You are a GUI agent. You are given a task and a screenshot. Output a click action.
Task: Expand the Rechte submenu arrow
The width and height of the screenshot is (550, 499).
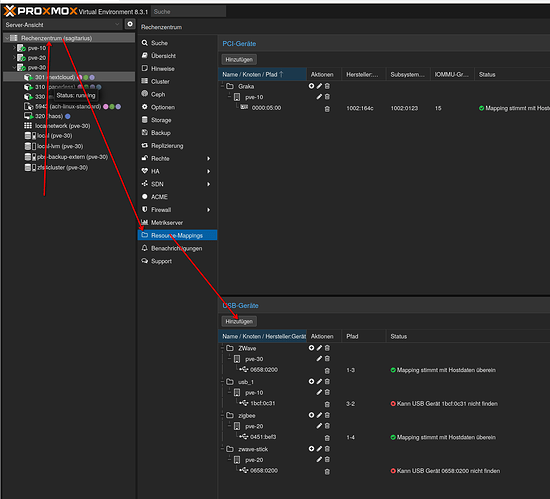point(208,159)
